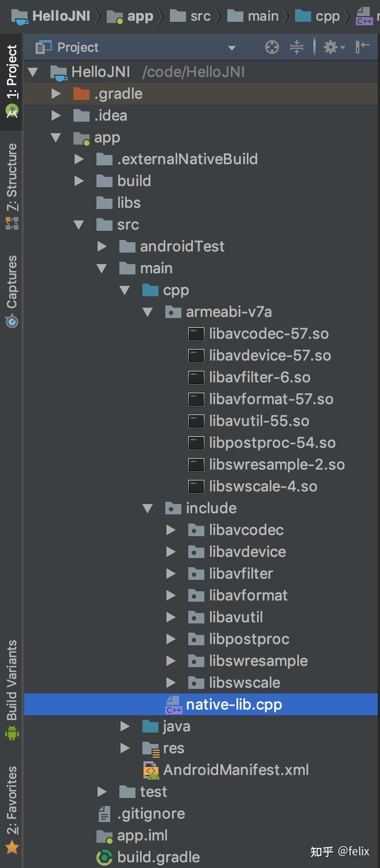Open the Project panel settings gear

(x=331, y=47)
